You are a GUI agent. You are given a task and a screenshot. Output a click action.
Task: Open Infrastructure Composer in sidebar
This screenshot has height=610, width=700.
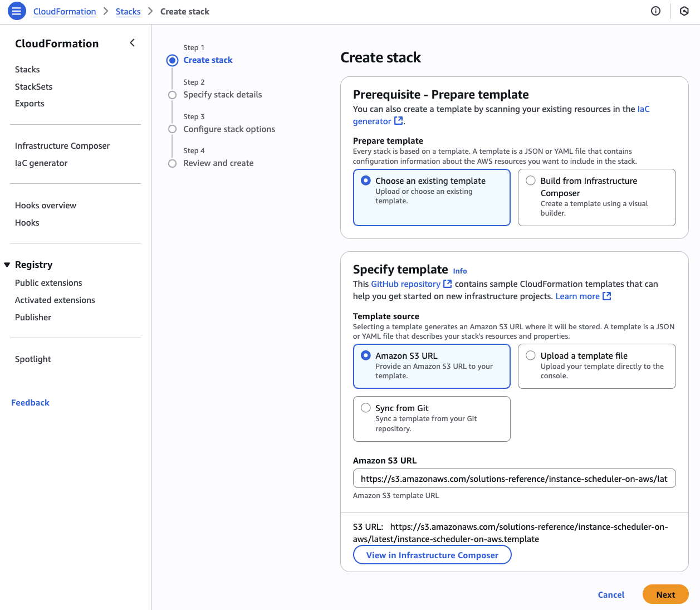pos(62,146)
